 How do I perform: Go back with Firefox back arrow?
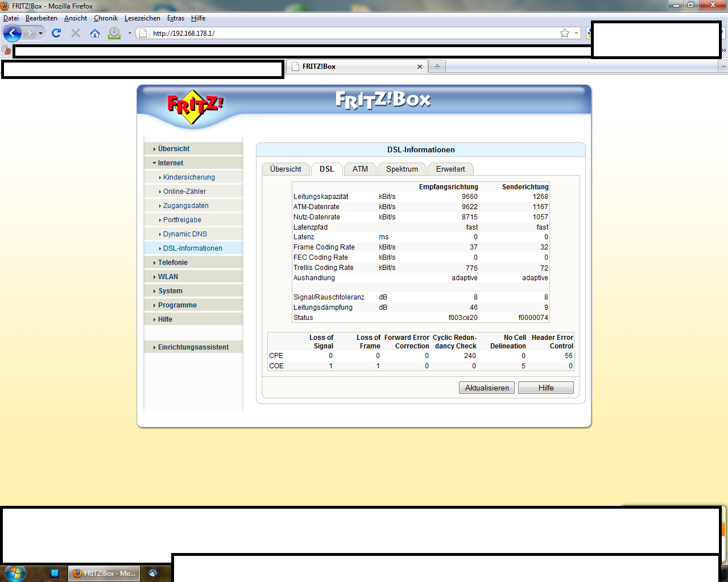tap(12, 33)
